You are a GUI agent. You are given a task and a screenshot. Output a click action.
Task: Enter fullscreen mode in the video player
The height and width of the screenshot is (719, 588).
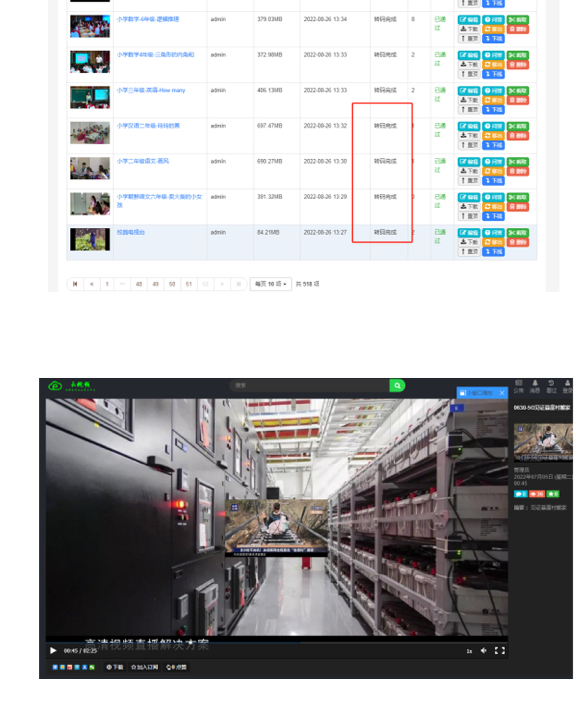(x=499, y=650)
